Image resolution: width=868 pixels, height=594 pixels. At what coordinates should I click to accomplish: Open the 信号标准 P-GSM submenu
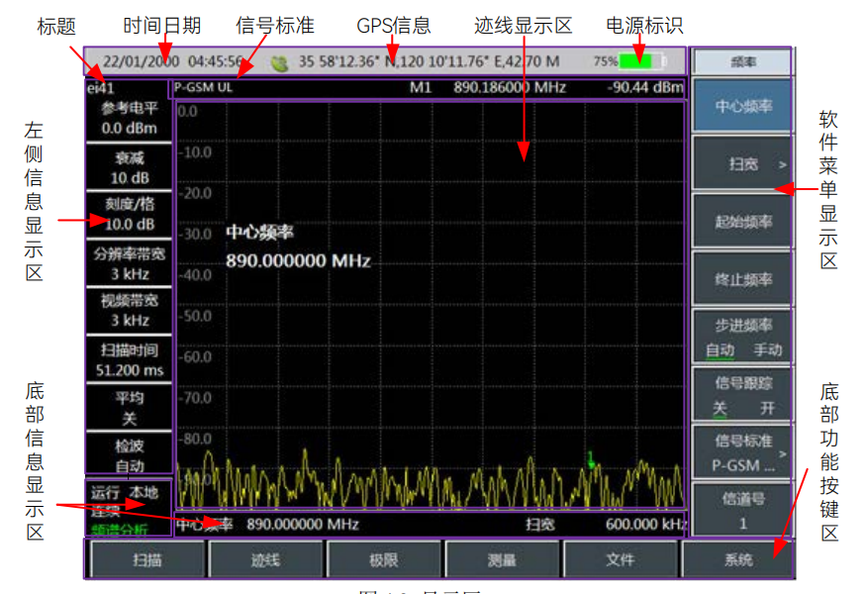tap(742, 453)
